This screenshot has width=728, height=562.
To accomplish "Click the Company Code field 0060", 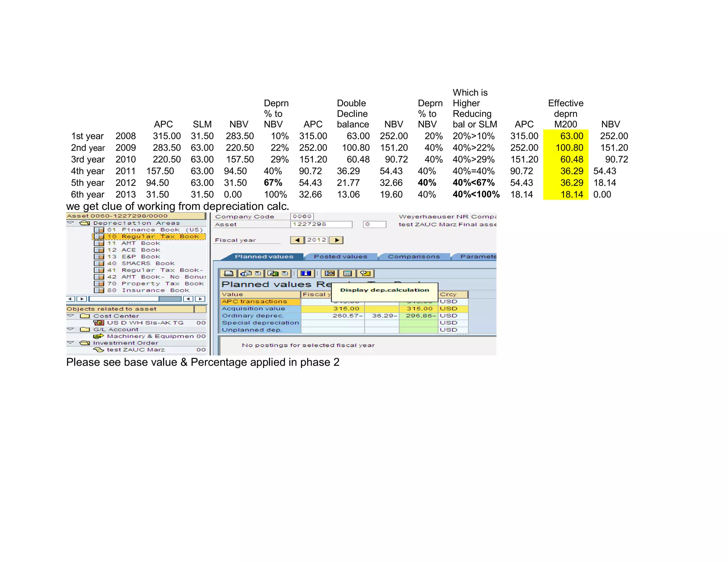I will pos(302,216).
